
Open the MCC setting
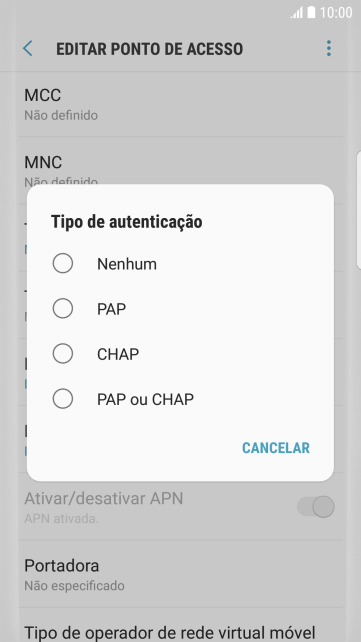point(180,104)
